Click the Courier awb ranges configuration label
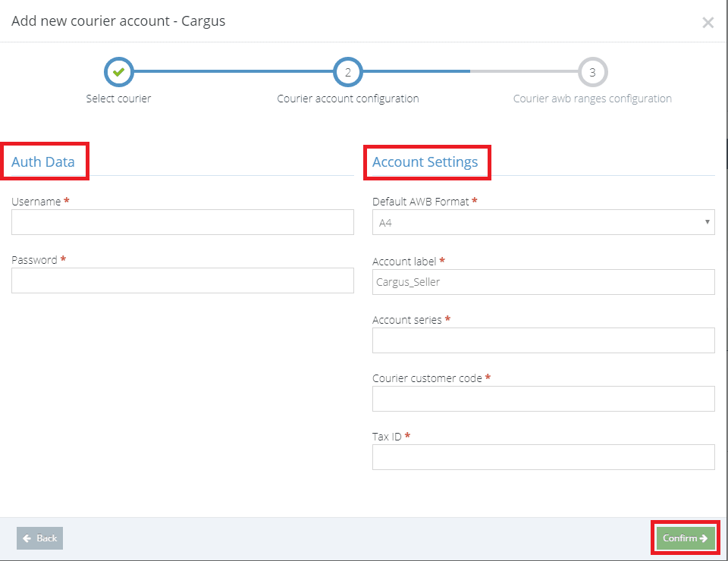The width and height of the screenshot is (728, 561). click(x=592, y=99)
